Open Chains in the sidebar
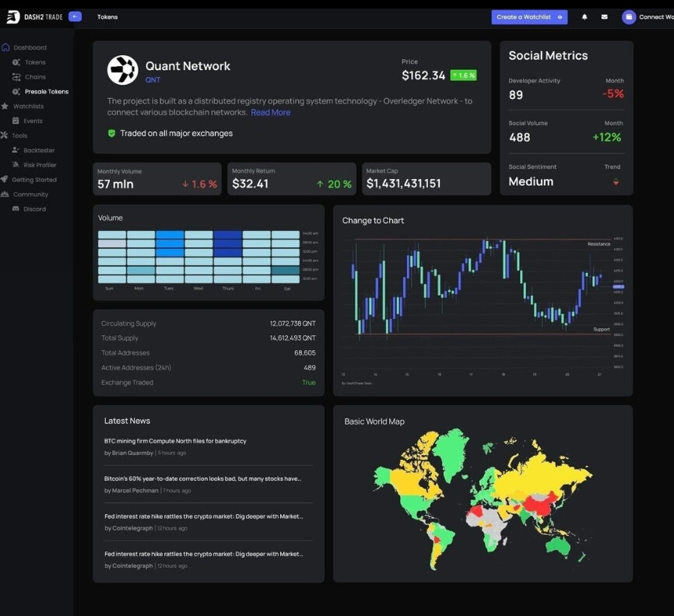 [35, 77]
